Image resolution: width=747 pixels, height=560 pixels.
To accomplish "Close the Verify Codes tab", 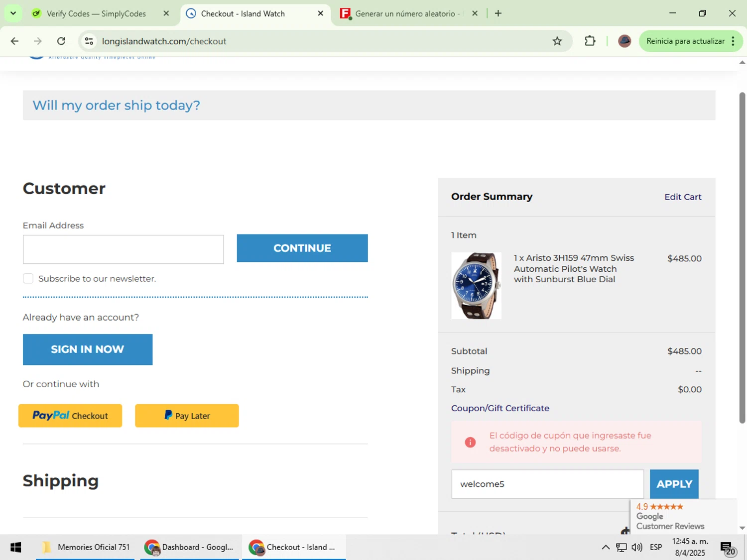I will [x=166, y=13].
